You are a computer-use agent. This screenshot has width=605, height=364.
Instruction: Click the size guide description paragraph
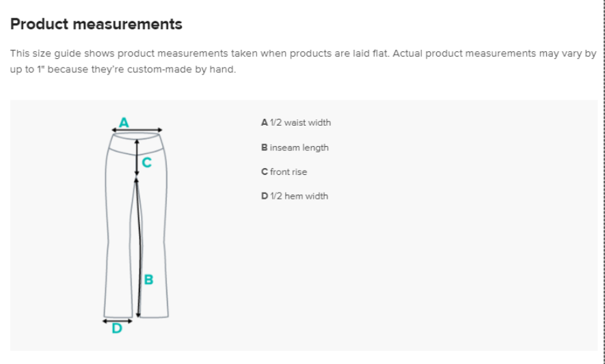(x=304, y=61)
